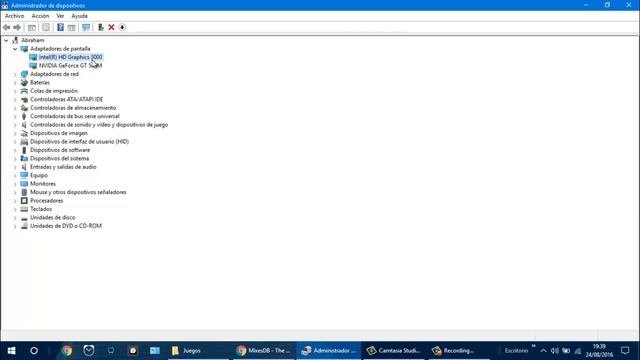The height and width of the screenshot is (360, 640).
Task: Select the Monitores row
Action: [42, 184]
